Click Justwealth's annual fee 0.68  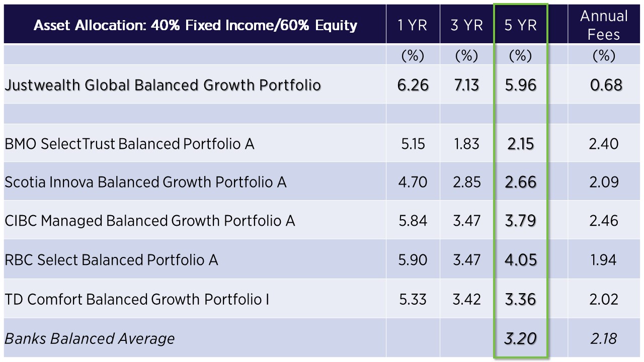pos(606,85)
